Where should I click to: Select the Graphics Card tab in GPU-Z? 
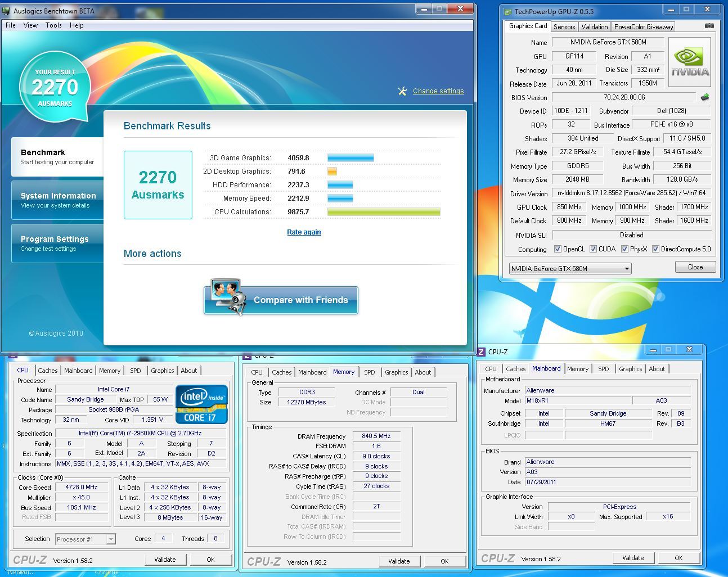click(528, 26)
